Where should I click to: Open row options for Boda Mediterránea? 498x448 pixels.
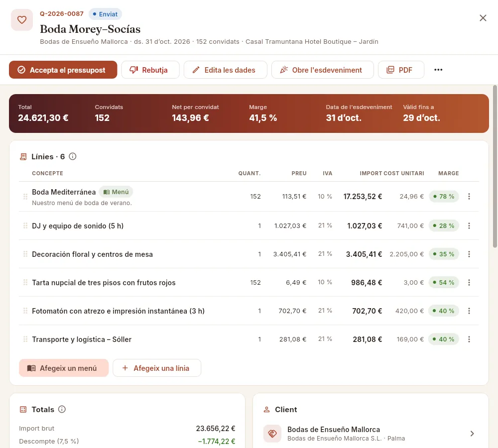click(469, 197)
